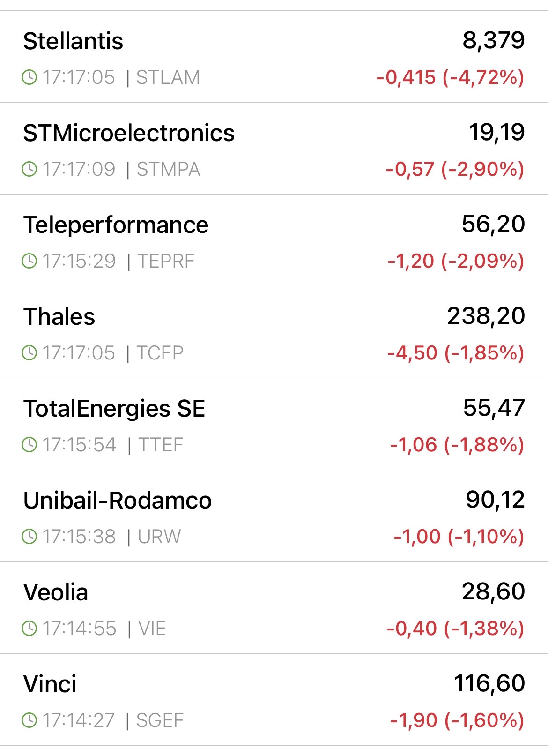This screenshot has width=548, height=756.
Task: Click the clock icon beside Stellantis timestamp
Action: (x=30, y=77)
